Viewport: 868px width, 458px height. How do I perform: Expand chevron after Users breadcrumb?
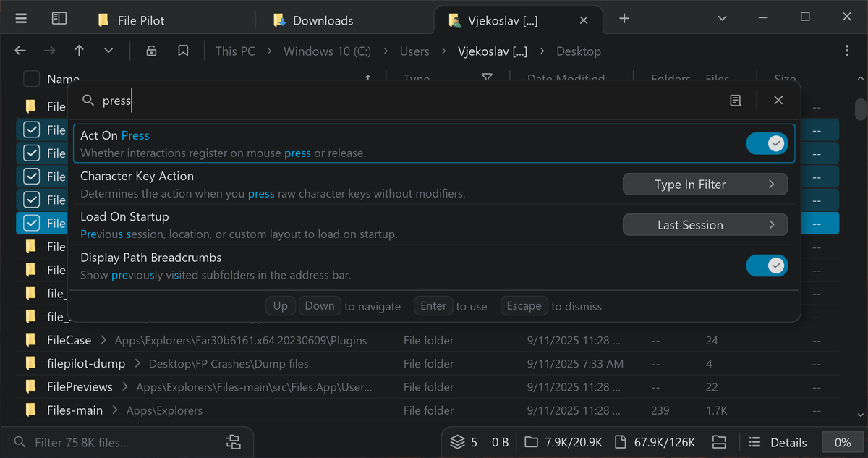(x=443, y=51)
